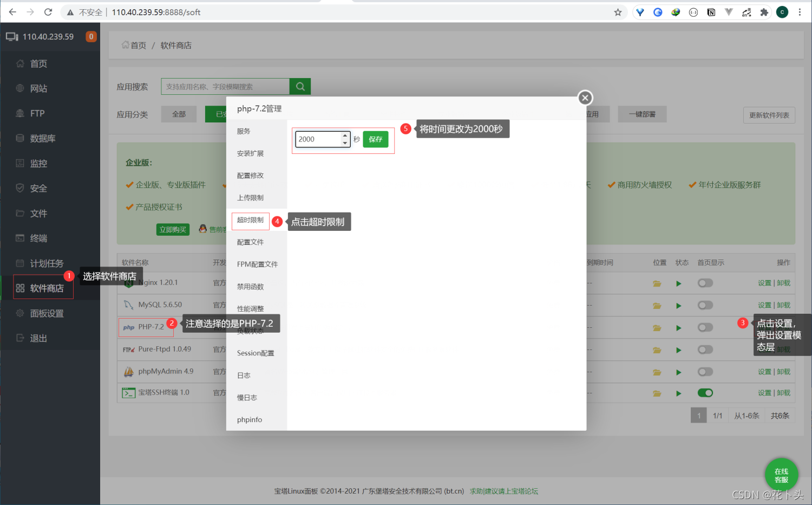The height and width of the screenshot is (505, 812).
Task: Open the 网站 section from sidebar
Action: (38, 88)
